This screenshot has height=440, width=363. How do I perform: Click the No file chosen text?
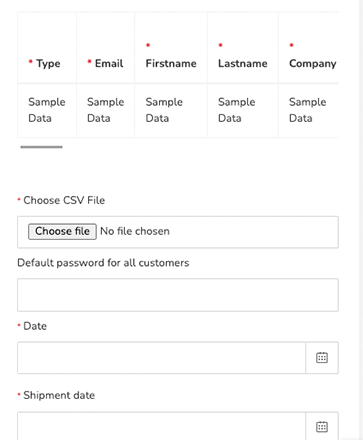[135, 231]
